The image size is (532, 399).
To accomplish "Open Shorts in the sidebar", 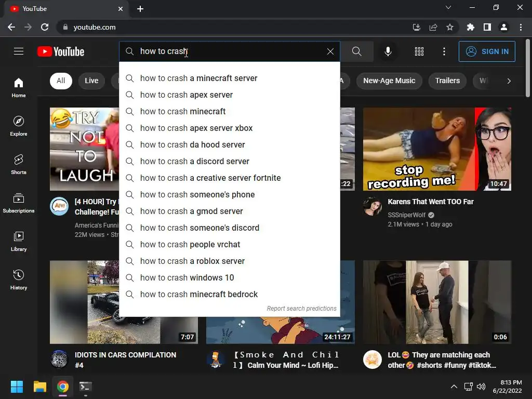I will [x=19, y=165].
